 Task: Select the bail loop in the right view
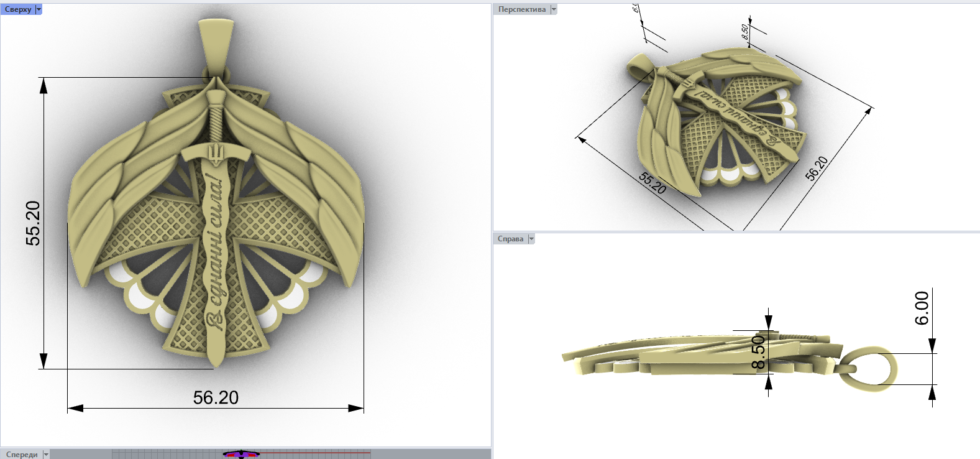pos(873,368)
